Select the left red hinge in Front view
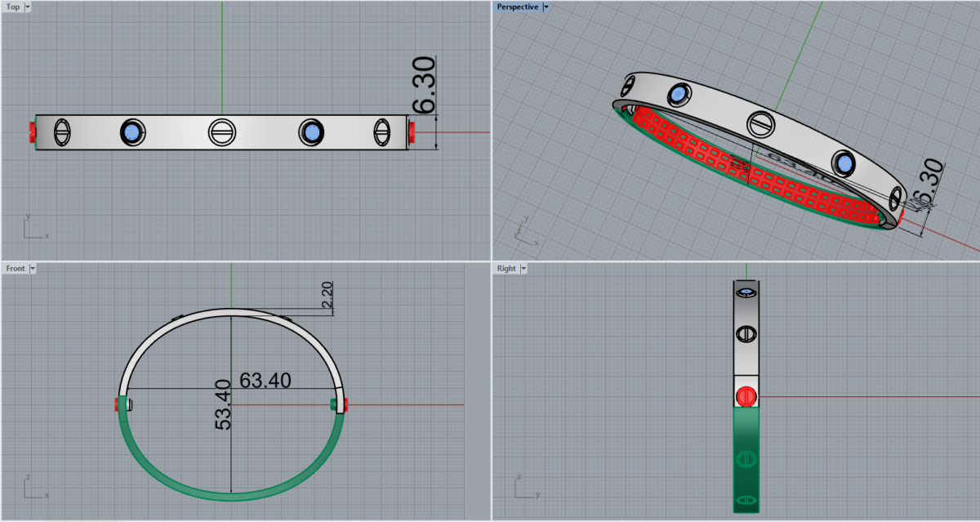 [x=120, y=404]
